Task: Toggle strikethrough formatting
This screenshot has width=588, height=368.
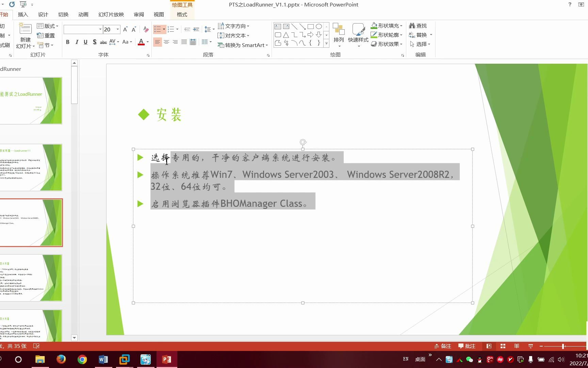Action: click(103, 42)
